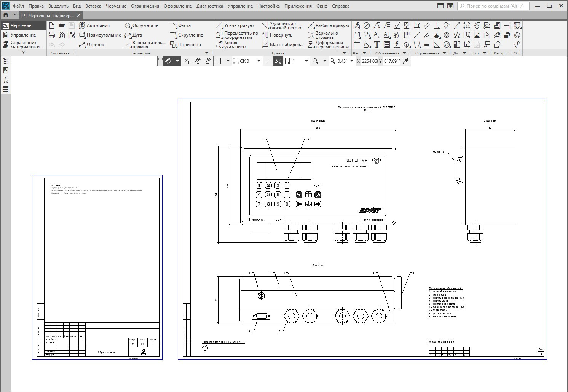568x392 pixels.
Task: Open the Файл menu
Action: tap(18, 6)
